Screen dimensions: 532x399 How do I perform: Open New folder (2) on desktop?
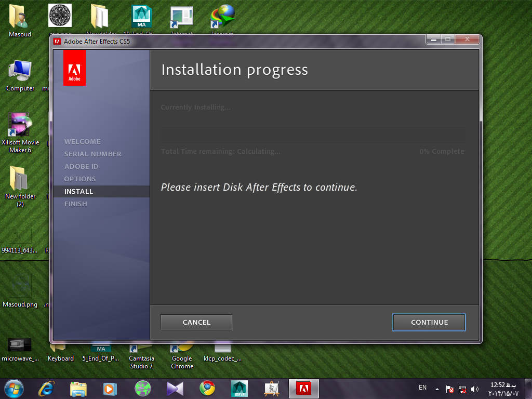pos(20,187)
